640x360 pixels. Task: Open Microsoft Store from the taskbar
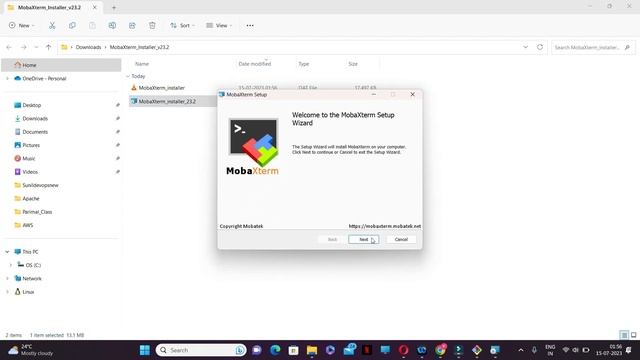click(293, 350)
